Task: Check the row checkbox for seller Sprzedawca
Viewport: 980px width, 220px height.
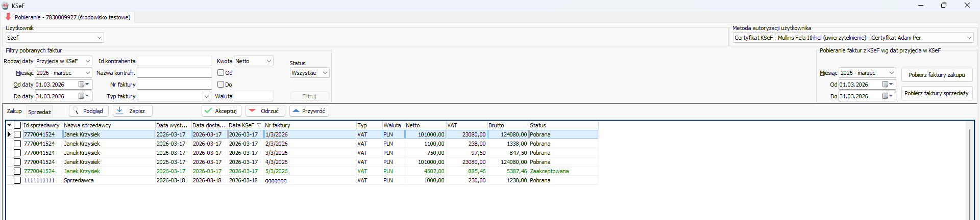Action: (17, 180)
